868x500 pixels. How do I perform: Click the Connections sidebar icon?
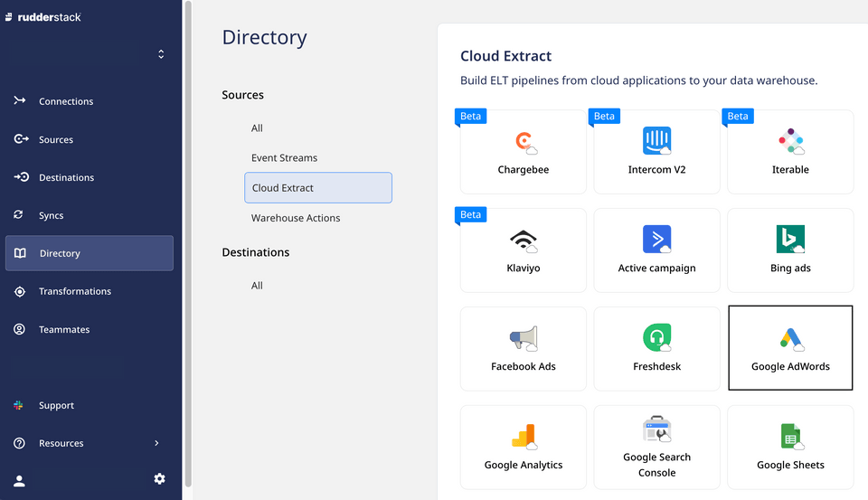pyautogui.click(x=19, y=100)
